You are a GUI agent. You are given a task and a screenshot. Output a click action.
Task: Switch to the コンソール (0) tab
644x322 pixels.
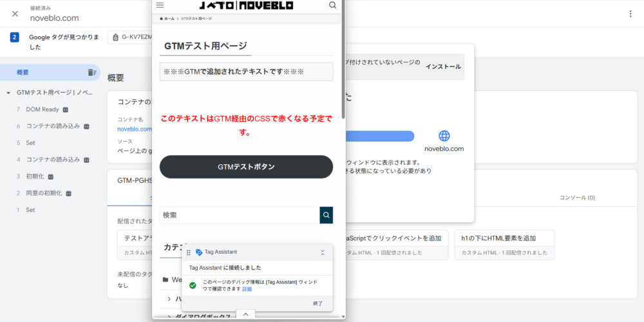click(x=576, y=198)
